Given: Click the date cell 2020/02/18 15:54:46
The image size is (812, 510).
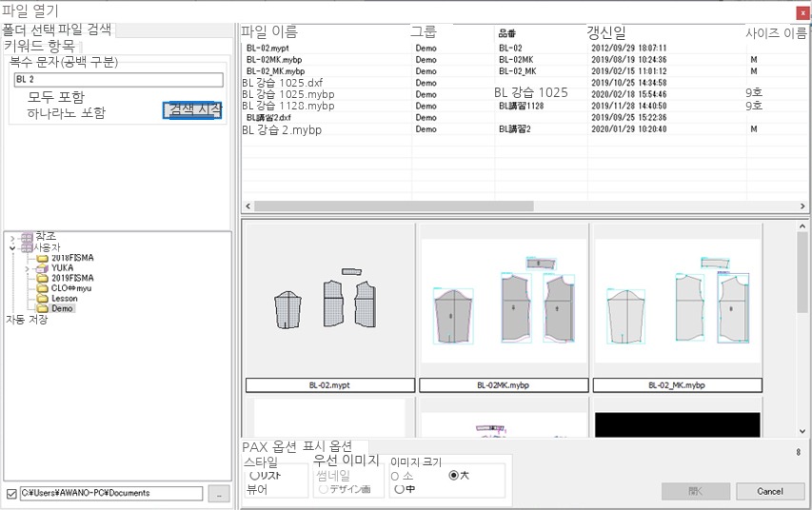Looking at the screenshot, I should (628, 95).
